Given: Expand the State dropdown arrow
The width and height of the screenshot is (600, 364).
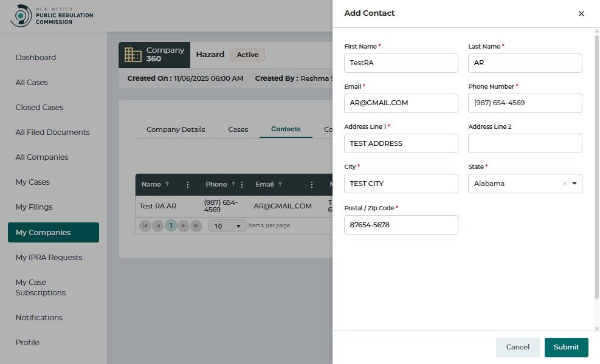Looking at the screenshot, I should [x=574, y=184].
